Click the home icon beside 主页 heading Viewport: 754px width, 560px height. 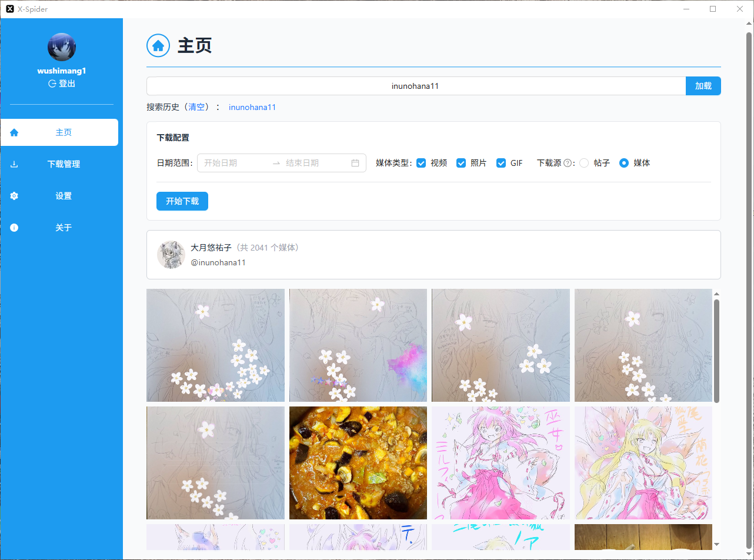tap(158, 46)
